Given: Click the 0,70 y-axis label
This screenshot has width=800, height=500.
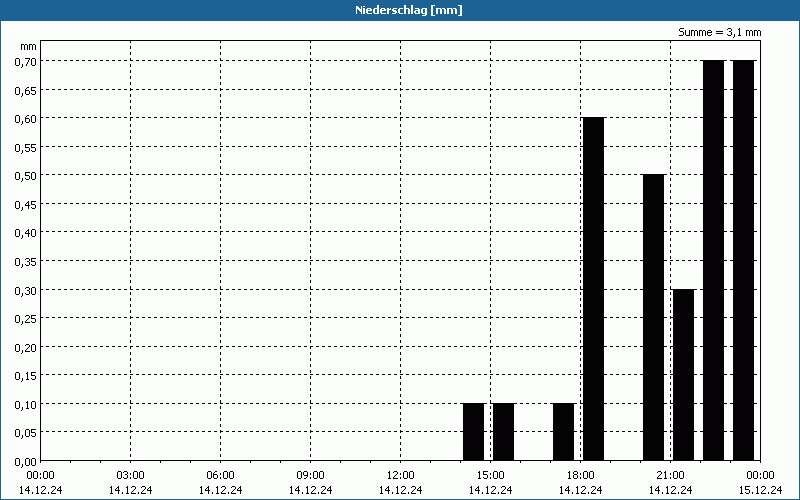Looking at the screenshot, I should (x=25, y=61).
